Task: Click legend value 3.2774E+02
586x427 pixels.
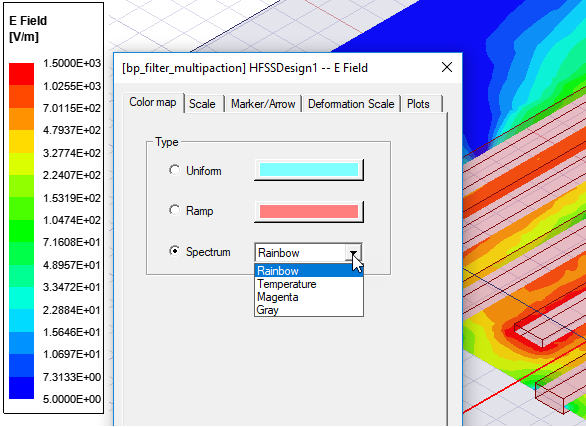Action: click(x=72, y=153)
